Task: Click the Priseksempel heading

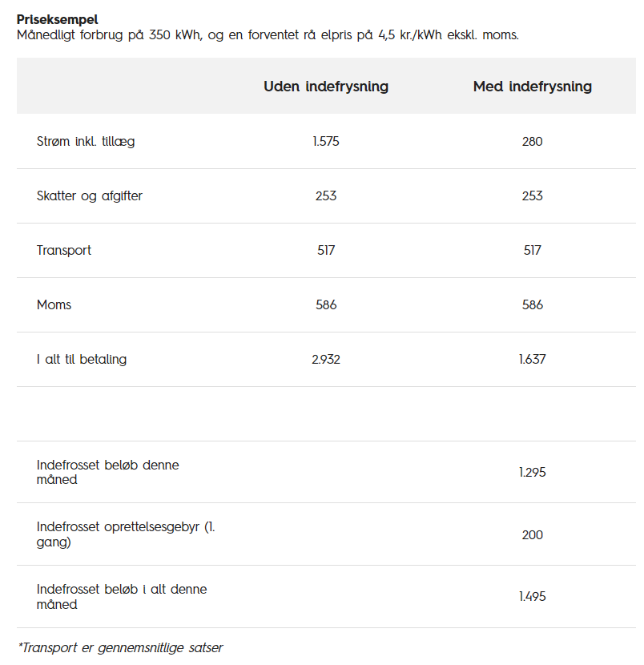Action: click(x=57, y=19)
